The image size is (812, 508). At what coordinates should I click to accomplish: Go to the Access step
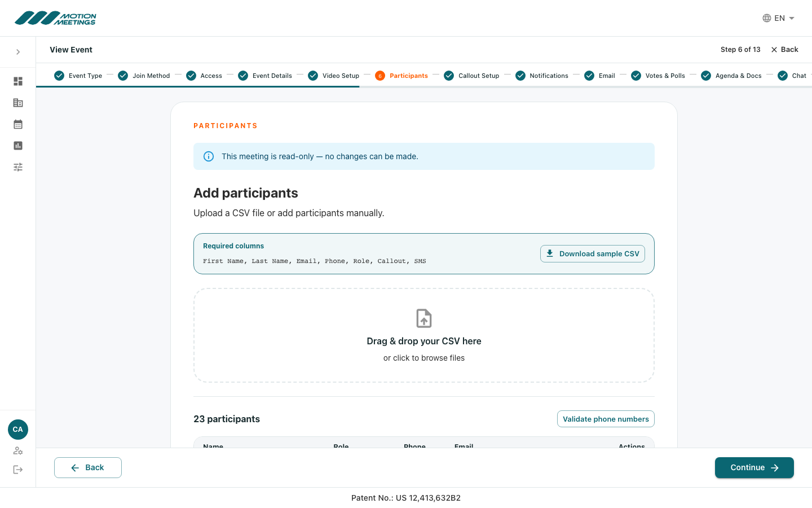click(204, 76)
